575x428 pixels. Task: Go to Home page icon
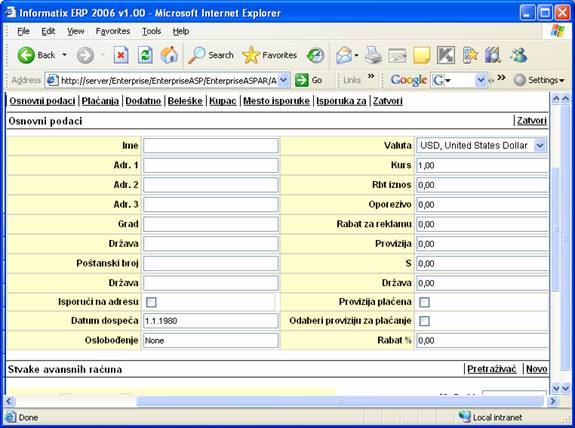point(169,55)
